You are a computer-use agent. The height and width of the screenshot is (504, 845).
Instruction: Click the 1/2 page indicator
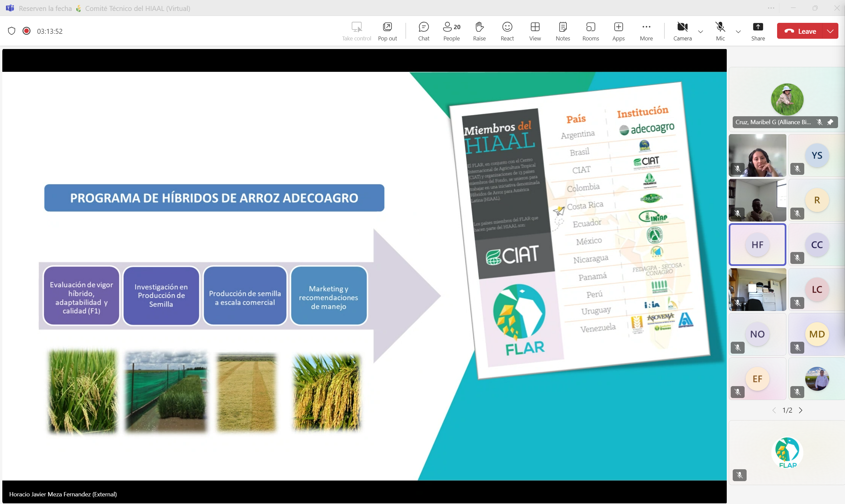point(787,410)
